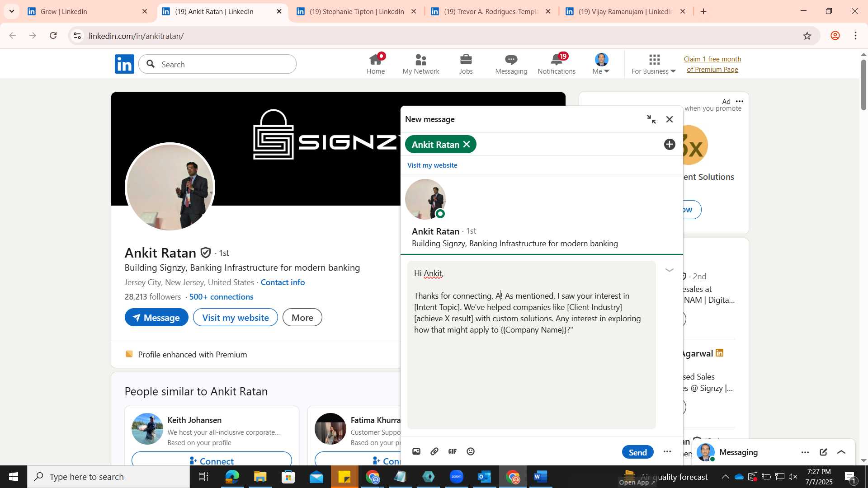Open a new browser tab
This screenshot has height=488, width=868.
703,11
